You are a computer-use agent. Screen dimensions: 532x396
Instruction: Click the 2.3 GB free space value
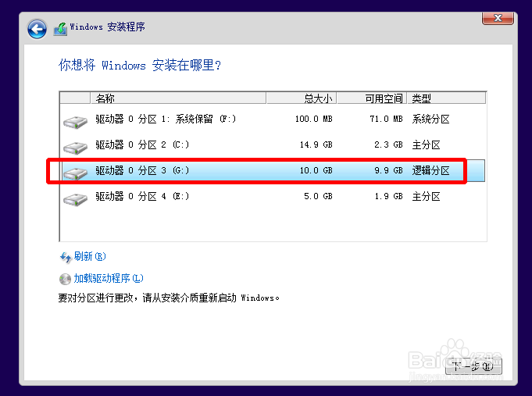tap(388, 144)
